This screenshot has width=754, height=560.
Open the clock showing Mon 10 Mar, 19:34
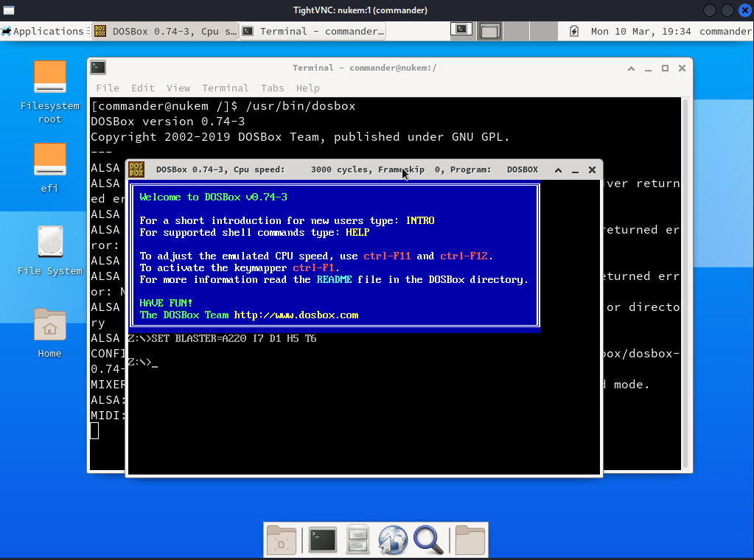click(640, 31)
